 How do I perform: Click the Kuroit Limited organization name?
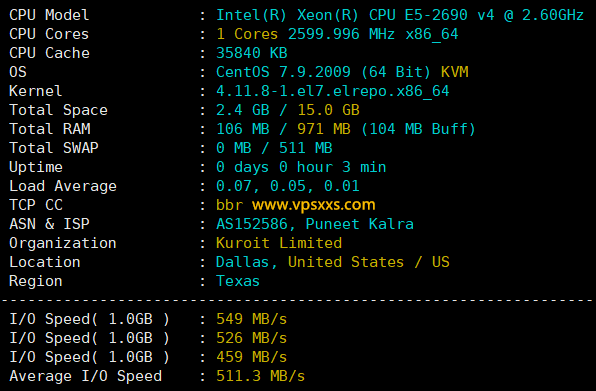(x=279, y=243)
